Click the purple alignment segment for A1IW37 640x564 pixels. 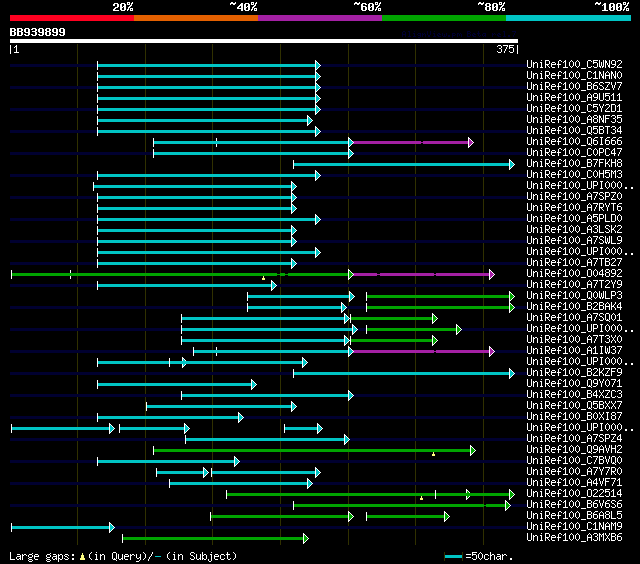tap(424, 352)
